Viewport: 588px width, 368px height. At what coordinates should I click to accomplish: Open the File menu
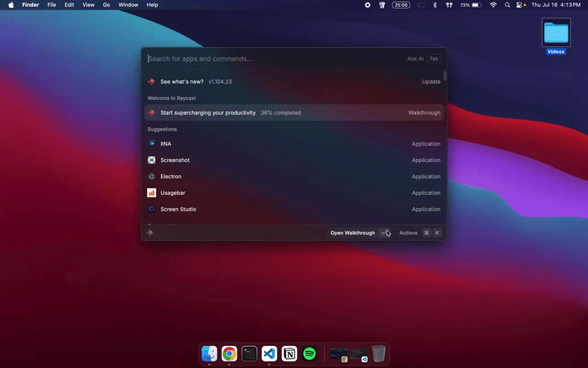tap(51, 5)
